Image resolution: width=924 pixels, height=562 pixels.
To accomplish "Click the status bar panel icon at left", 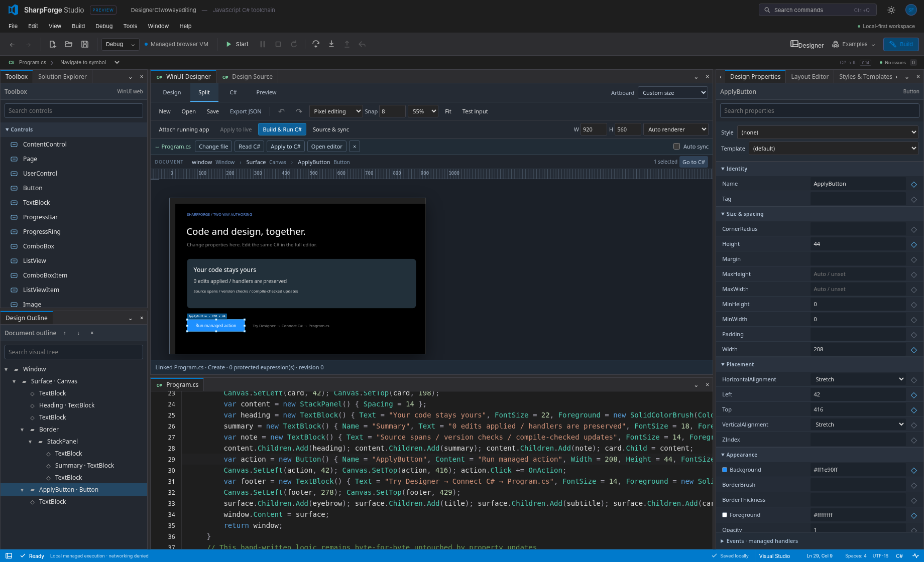I will click(9, 556).
